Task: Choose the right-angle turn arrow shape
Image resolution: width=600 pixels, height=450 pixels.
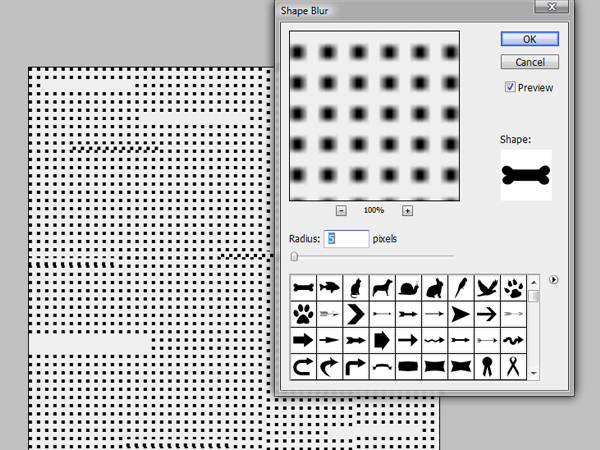Action: pyautogui.click(x=356, y=367)
